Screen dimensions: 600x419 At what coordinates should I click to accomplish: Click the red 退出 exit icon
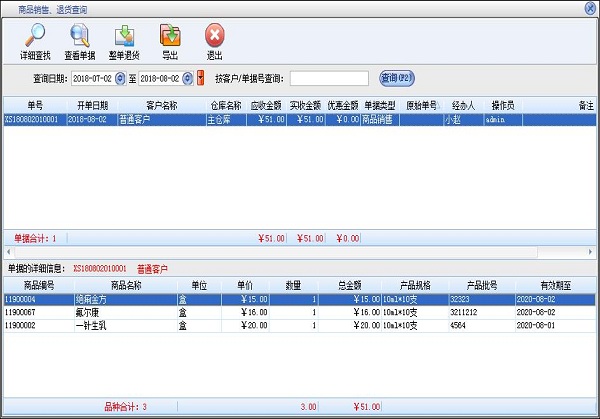coord(214,37)
